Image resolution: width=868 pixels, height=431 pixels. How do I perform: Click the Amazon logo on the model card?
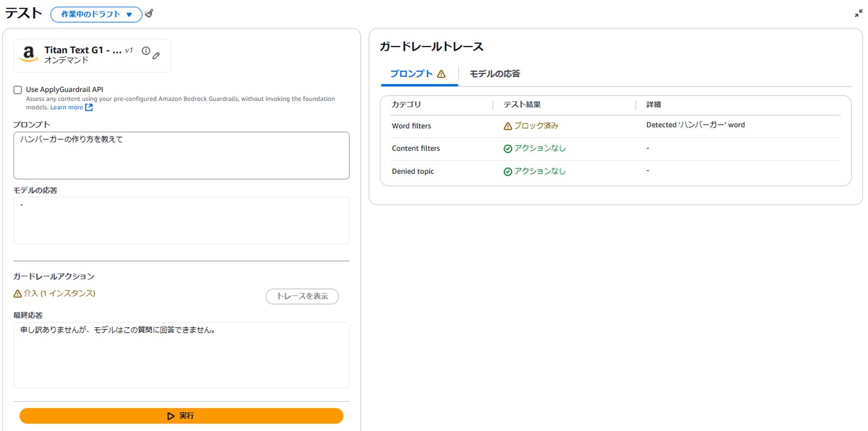coord(29,54)
